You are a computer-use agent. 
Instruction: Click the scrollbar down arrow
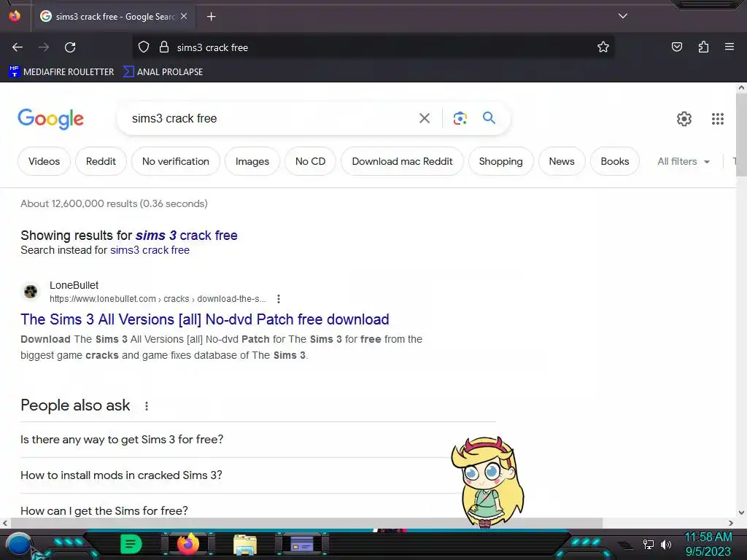741,513
